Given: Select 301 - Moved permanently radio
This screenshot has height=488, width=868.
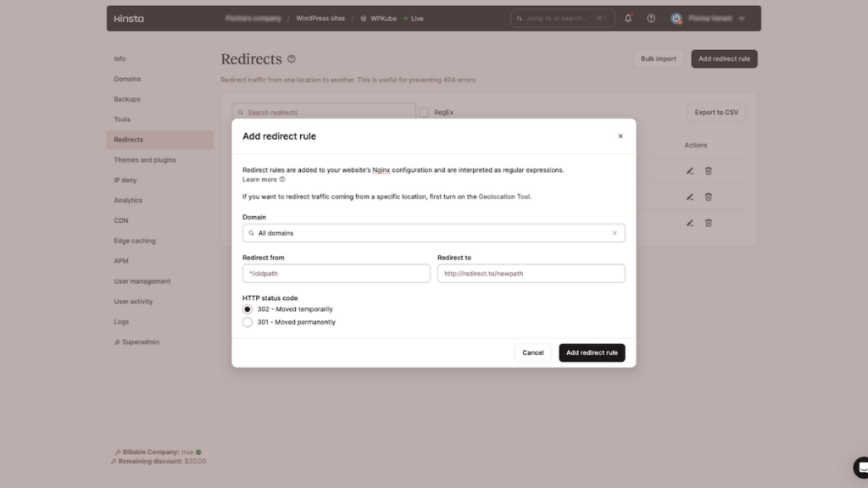Looking at the screenshot, I should 248,322.
